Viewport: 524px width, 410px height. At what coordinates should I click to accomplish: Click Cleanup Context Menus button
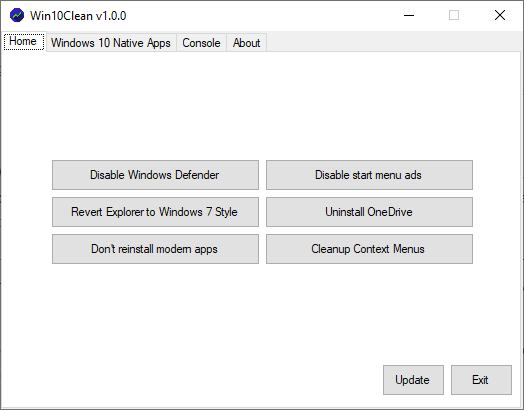pyautogui.click(x=369, y=249)
